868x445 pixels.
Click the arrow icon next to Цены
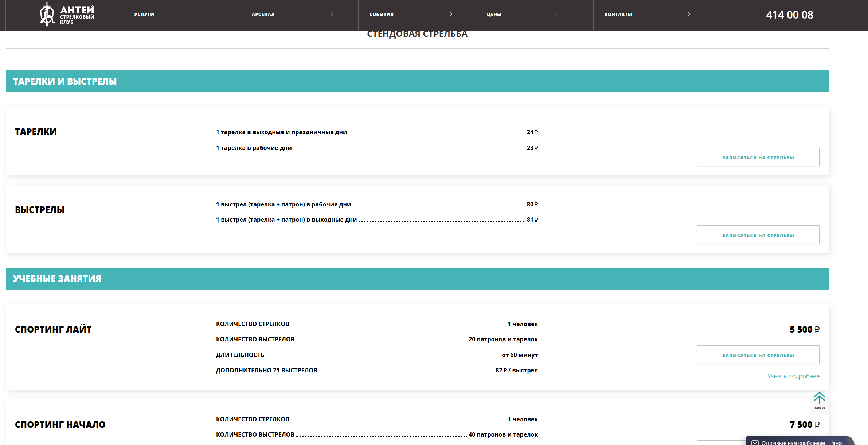551,14
